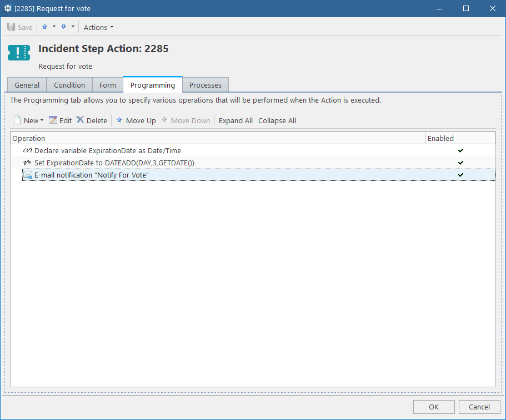Click the incident step action warning icon

click(18, 53)
